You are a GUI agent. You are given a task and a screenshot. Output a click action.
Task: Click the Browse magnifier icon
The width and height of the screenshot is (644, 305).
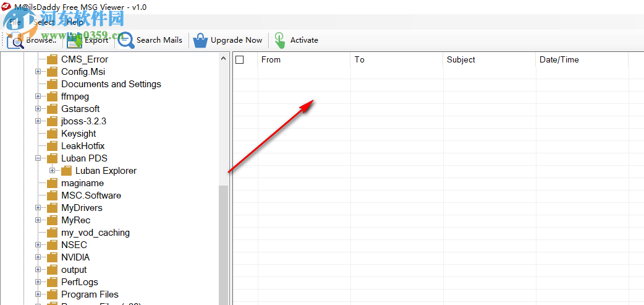pos(15,40)
